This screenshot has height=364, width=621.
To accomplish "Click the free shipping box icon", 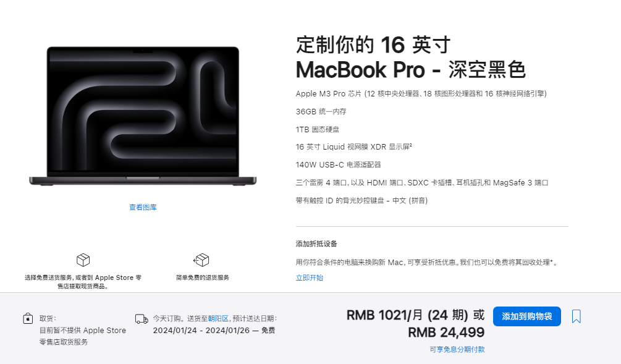I will coord(83,260).
